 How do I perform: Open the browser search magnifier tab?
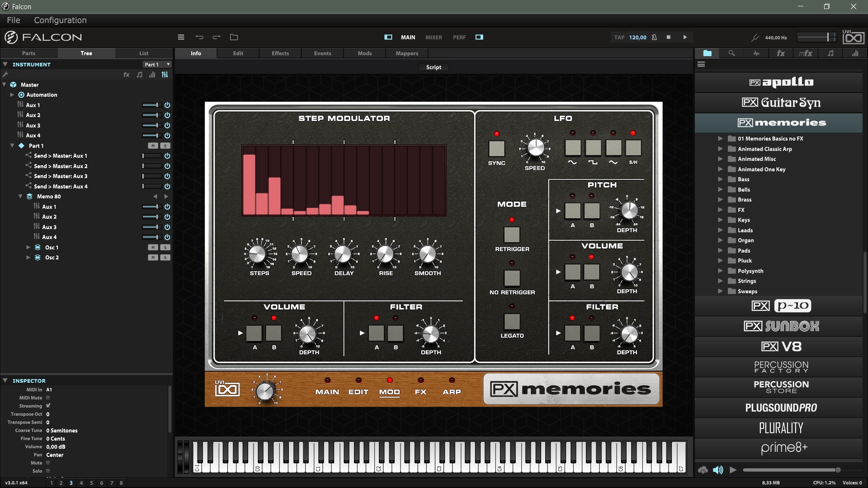(731, 53)
